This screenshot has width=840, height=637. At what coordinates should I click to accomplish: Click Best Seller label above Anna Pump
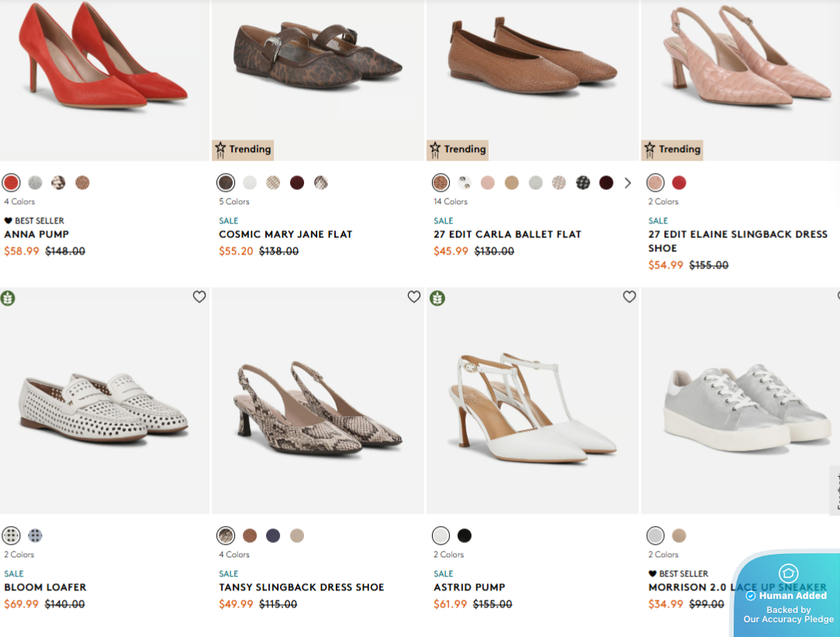pyautogui.click(x=34, y=220)
